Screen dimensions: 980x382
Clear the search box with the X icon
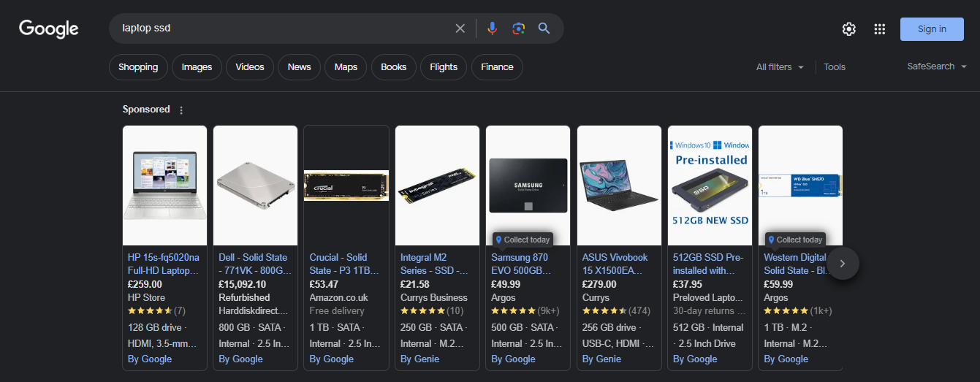click(460, 28)
